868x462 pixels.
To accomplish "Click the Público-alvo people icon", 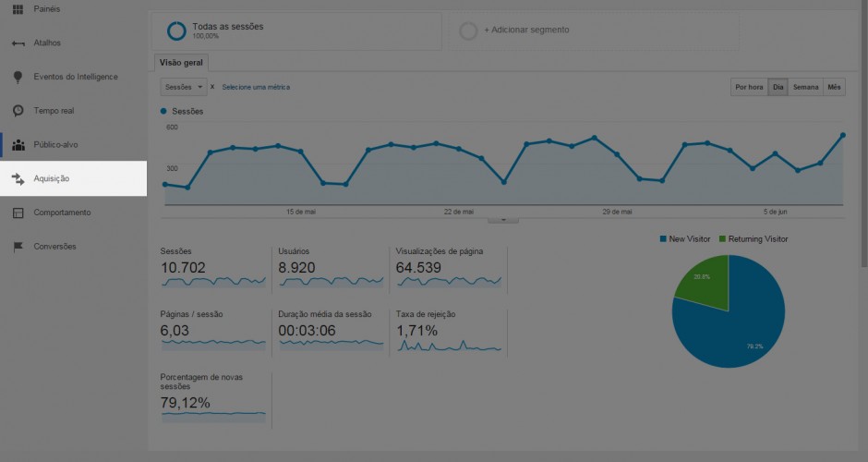I will tap(18, 145).
